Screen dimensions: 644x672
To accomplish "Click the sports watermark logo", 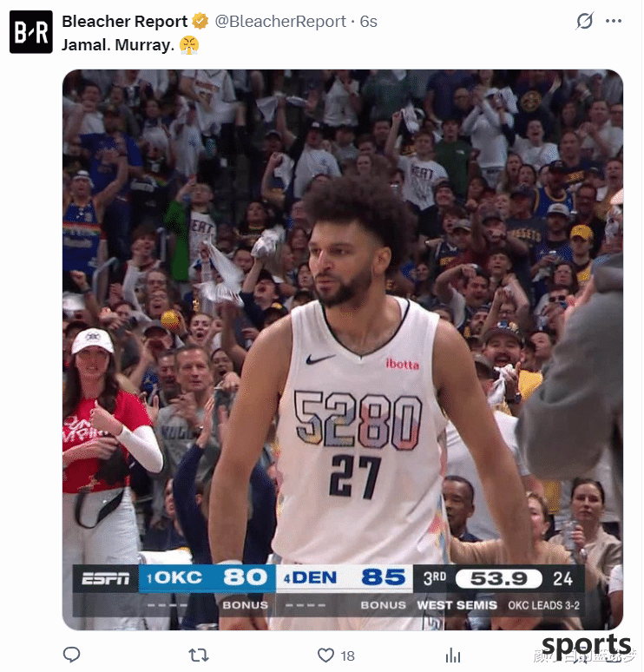I will [586, 645].
